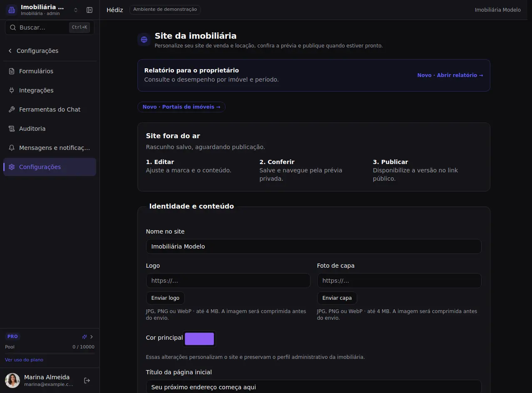
Task: Click the PRO plan badge
Action: (x=12, y=336)
